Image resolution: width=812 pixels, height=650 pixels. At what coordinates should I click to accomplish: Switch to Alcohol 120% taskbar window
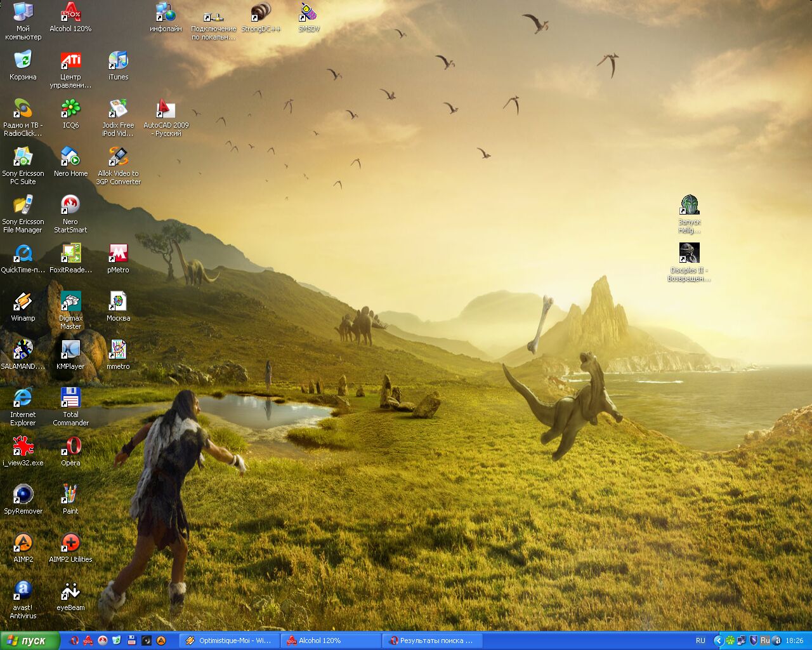click(x=331, y=640)
